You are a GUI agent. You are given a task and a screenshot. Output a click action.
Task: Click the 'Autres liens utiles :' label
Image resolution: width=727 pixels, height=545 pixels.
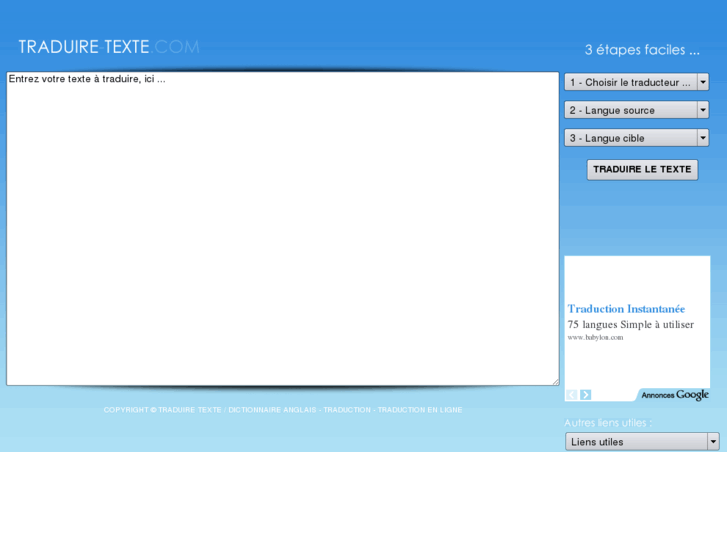pos(608,423)
